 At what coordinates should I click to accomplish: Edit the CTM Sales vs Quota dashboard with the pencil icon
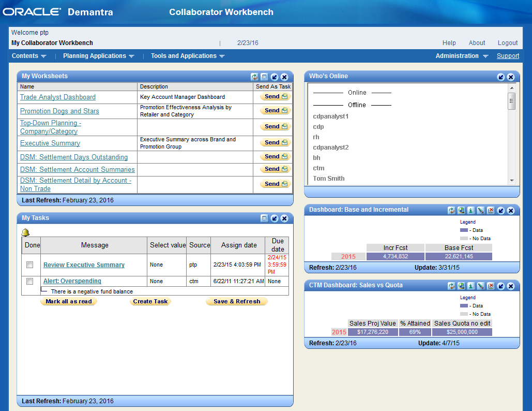coord(481,286)
